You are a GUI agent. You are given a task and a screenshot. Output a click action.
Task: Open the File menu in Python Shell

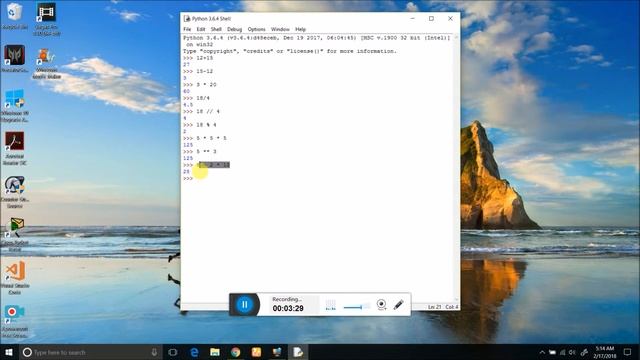[187, 29]
